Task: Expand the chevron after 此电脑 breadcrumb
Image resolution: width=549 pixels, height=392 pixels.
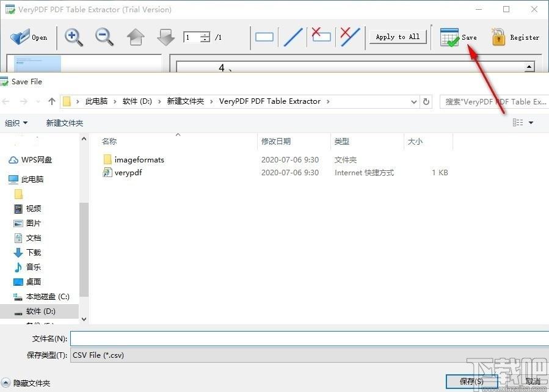Action: (x=115, y=101)
